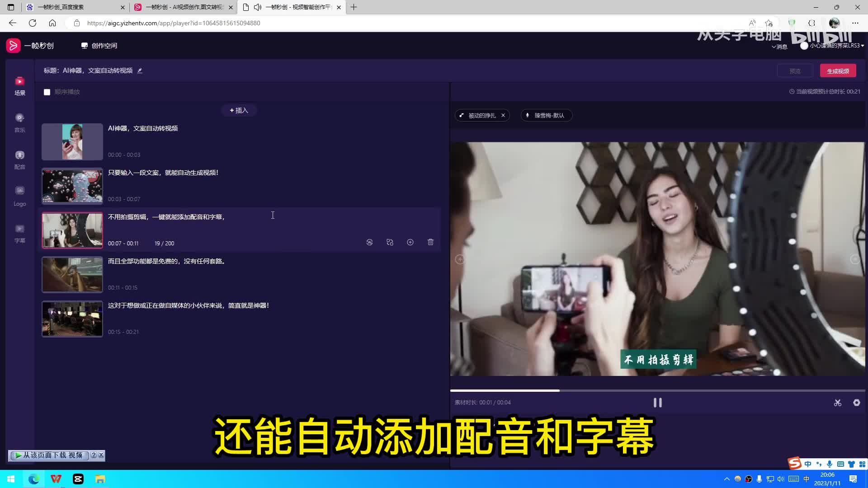Click the AI regenerate icon on the selected scene
Viewport: 868px width, 488px height.
369,242
